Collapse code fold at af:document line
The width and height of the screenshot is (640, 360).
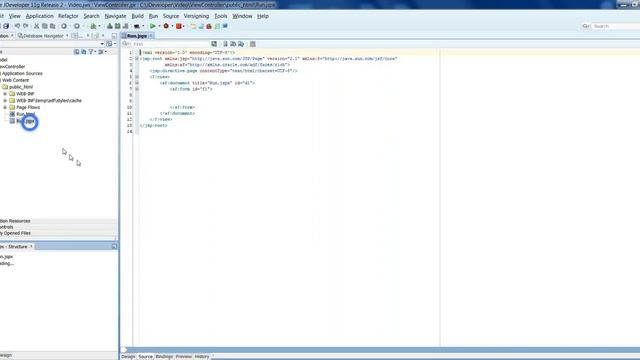pyautogui.click(x=137, y=83)
